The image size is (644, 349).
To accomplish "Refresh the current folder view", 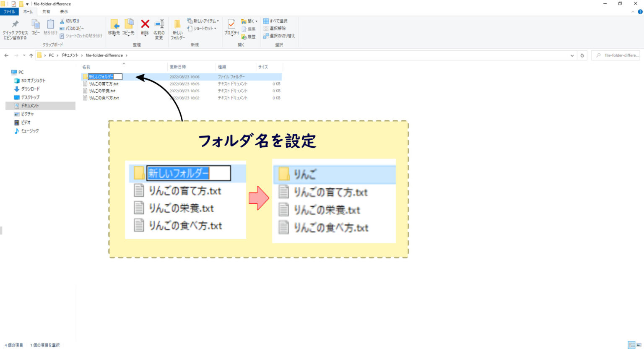I will point(582,55).
